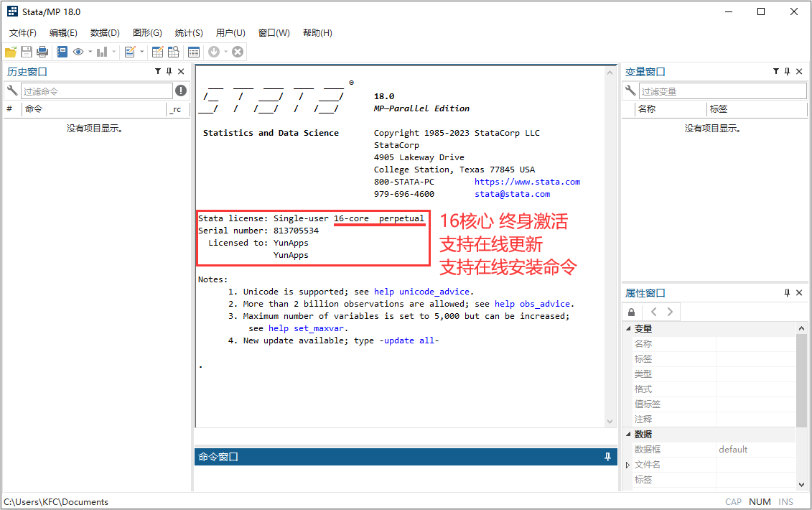Viewport: 812px width, 510px height.
Task: Click the results window scroll down arrow
Action: point(610,422)
